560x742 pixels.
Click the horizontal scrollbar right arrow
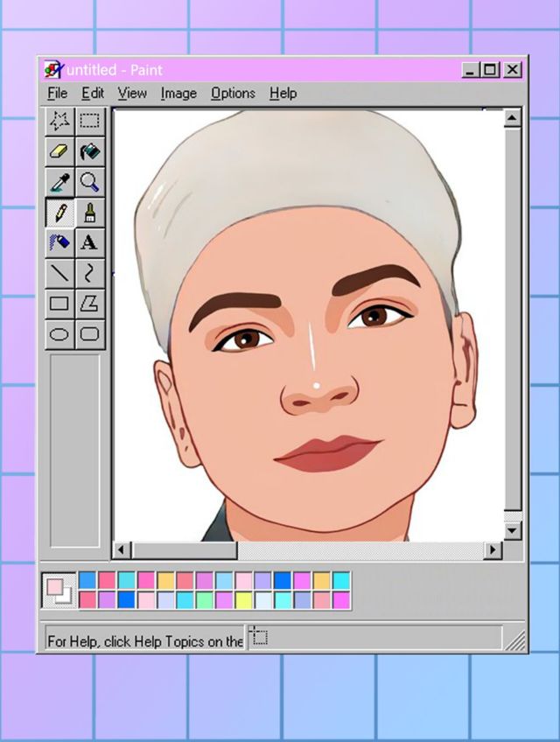pos(493,550)
